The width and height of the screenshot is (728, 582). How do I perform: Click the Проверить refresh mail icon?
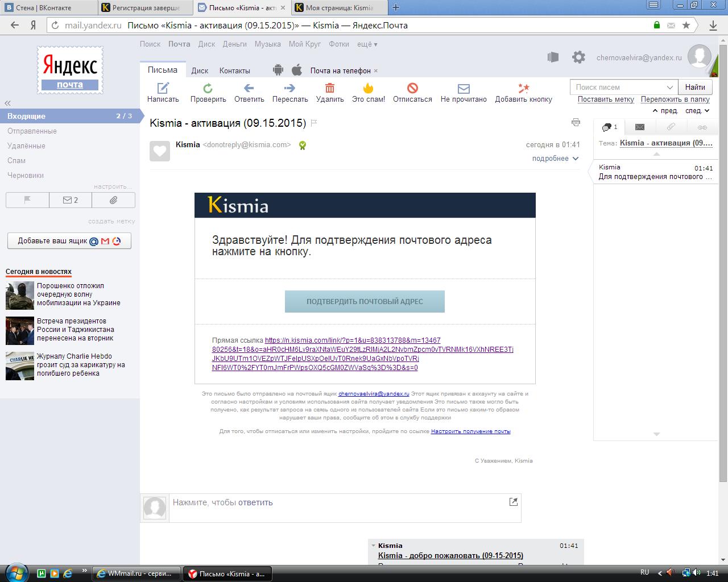[x=208, y=88]
